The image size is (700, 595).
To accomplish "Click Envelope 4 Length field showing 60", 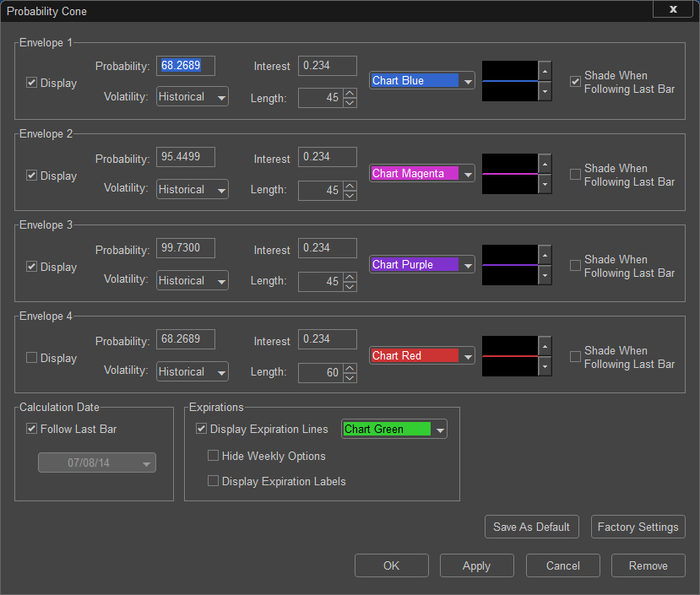I will [321, 373].
